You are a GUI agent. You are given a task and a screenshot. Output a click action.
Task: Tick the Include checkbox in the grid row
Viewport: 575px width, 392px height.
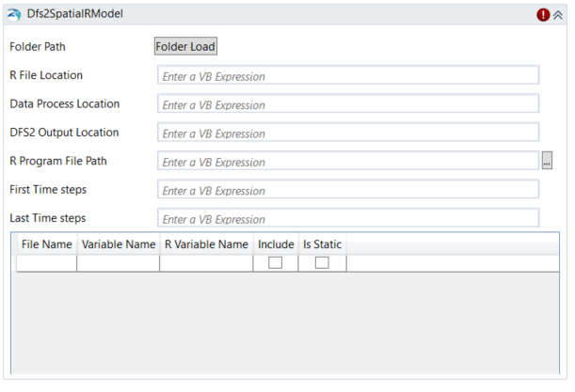[275, 262]
